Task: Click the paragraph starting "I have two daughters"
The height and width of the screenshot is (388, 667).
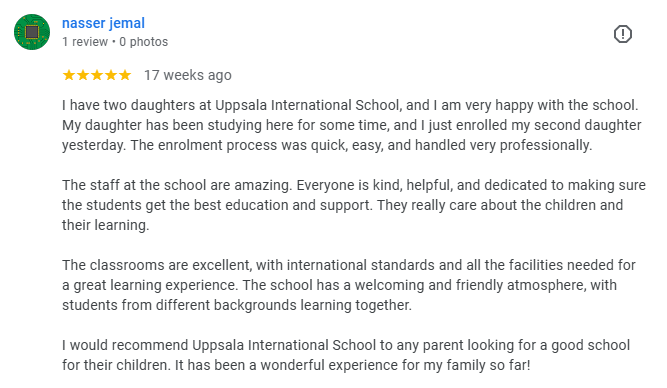Action: coord(352,125)
